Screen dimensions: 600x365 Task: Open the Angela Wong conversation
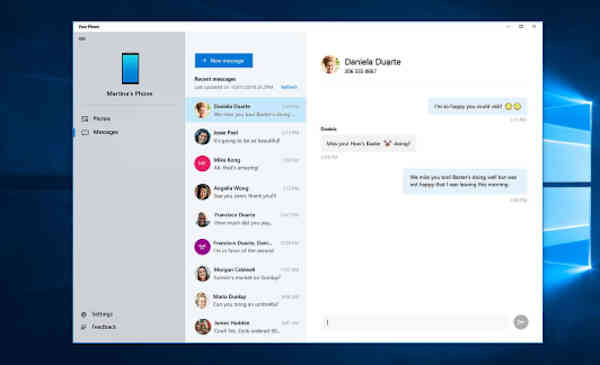click(x=246, y=192)
